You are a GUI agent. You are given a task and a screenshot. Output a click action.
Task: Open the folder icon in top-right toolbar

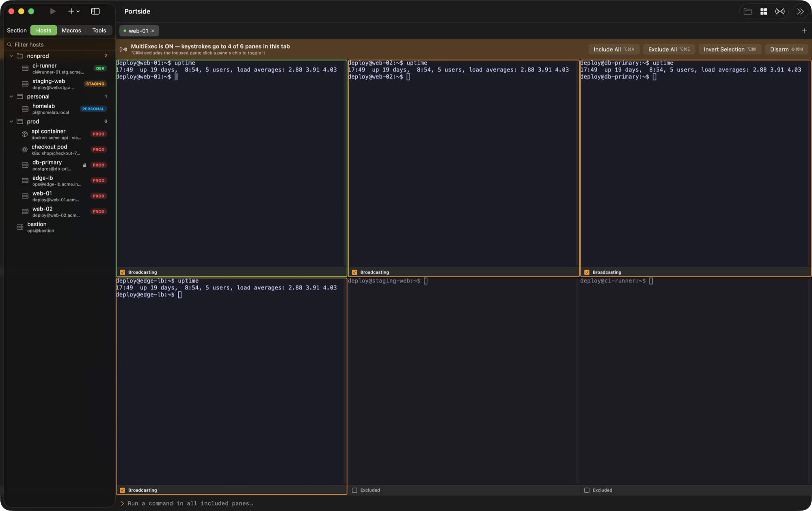[x=747, y=11]
